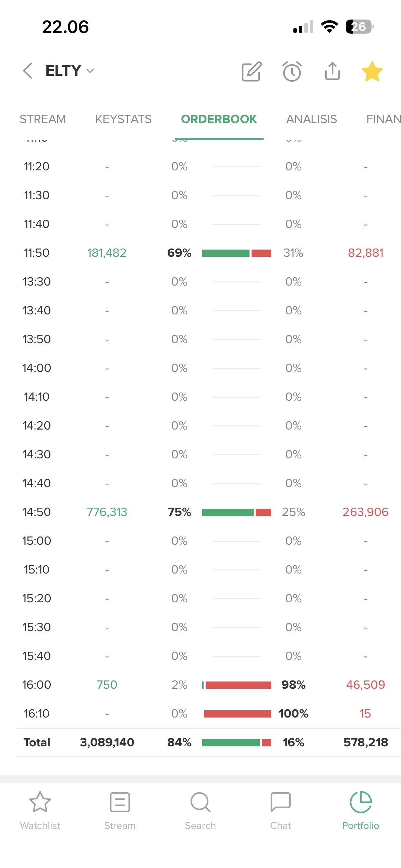Image resolution: width=401 pixels, height=868 pixels.
Task: Open the edit note icon
Action: 252,71
